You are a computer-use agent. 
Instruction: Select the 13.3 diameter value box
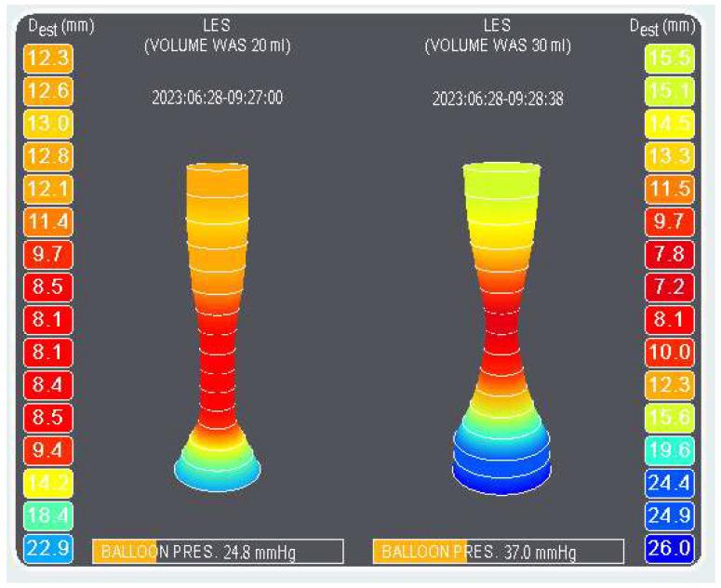(669, 155)
